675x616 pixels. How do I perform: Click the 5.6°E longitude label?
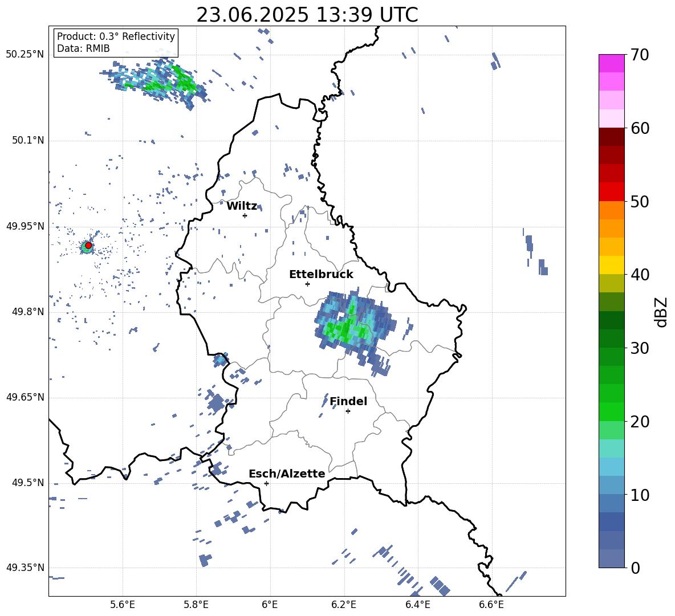[123, 605]
